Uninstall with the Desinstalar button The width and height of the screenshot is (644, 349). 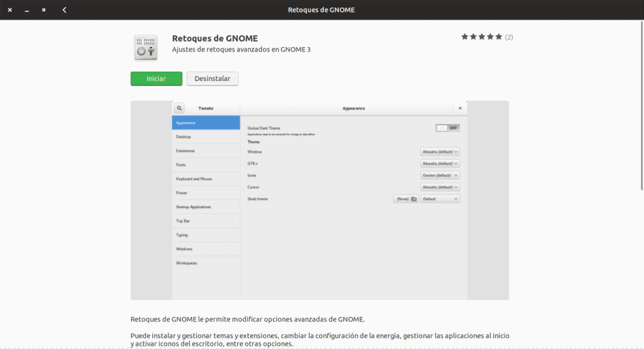[x=213, y=79]
